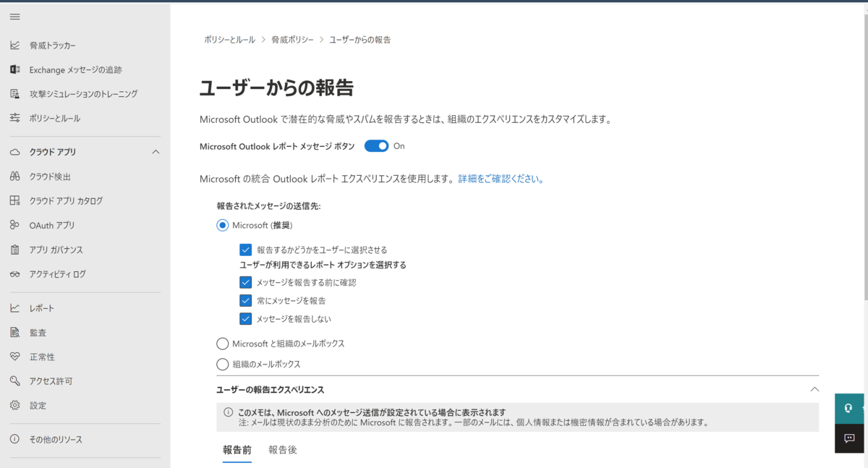Click the ユーザーからの報告 breadcrumb item
Viewport: 868px width, 468px height.
click(360, 40)
